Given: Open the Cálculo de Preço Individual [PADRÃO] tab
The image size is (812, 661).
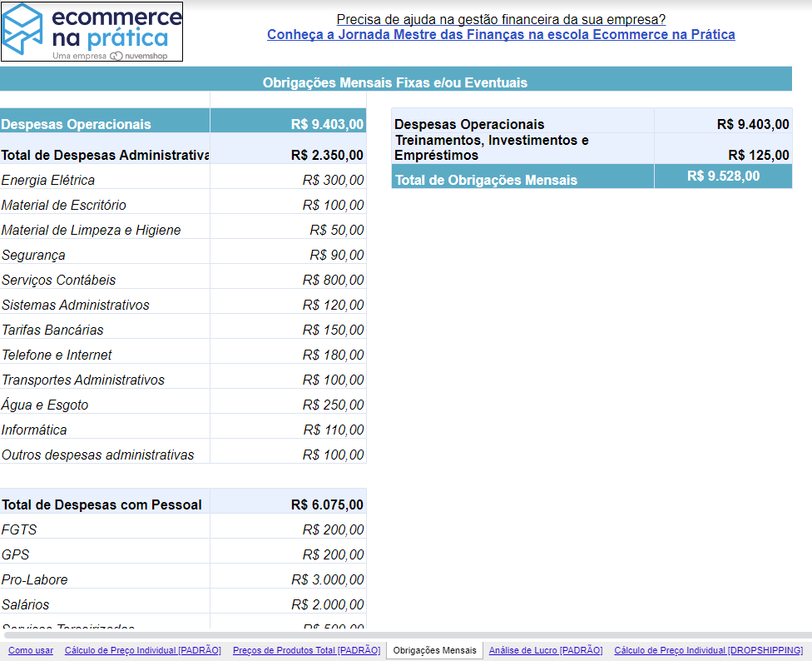Looking at the screenshot, I should (143, 650).
